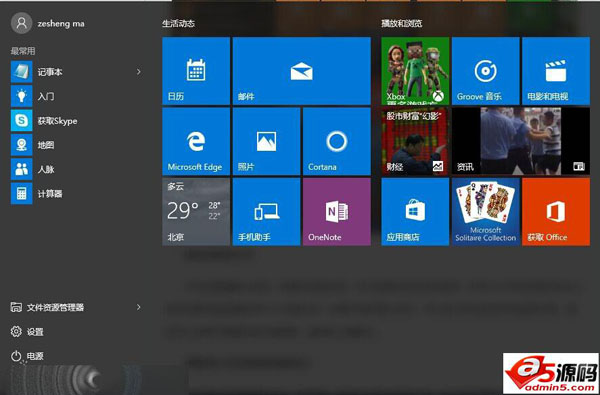This screenshot has width=600, height=395.
Task: Click the 生活动态 group header
Action: tap(178, 23)
